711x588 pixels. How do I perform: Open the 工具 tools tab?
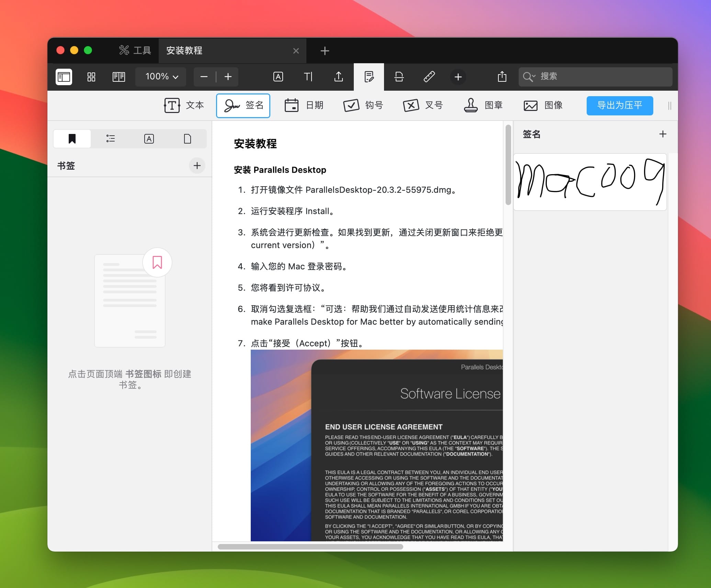[x=135, y=50]
